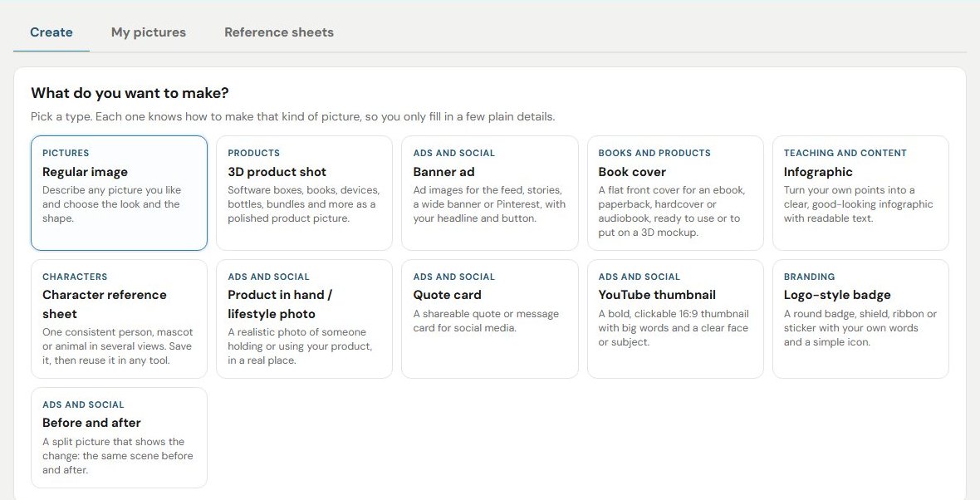Click the PRODUCTS label above 3D product shot

[x=254, y=153]
